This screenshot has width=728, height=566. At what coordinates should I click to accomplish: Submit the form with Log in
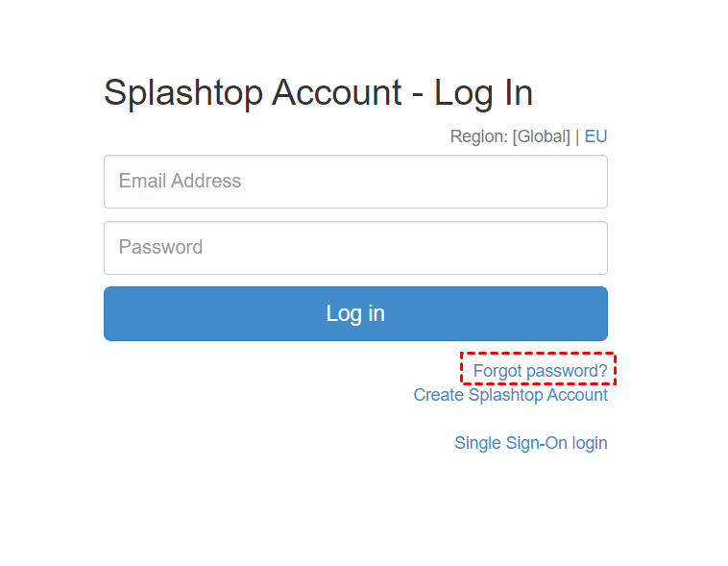point(355,313)
